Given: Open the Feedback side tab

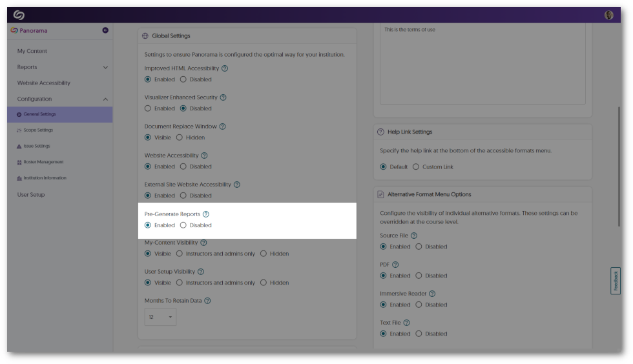Looking at the screenshot, I should [x=615, y=281].
